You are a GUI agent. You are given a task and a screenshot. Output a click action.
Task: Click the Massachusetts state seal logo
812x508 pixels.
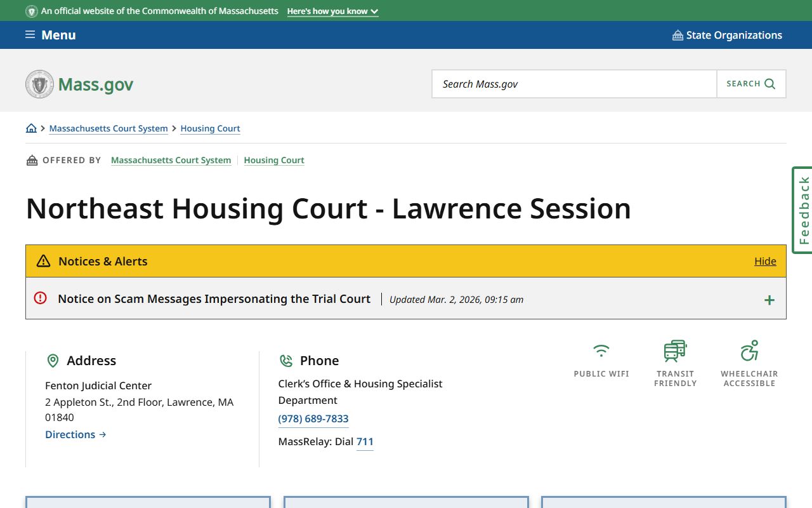click(x=39, y=84)
